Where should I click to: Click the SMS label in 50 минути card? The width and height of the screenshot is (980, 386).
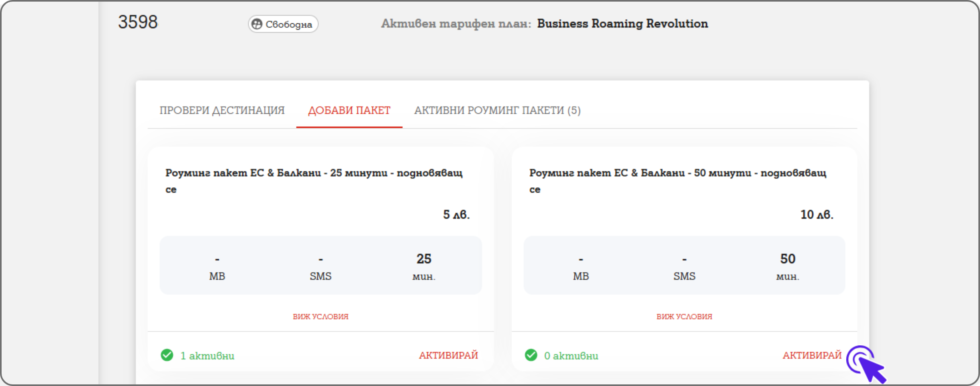[x=684, y=276]
